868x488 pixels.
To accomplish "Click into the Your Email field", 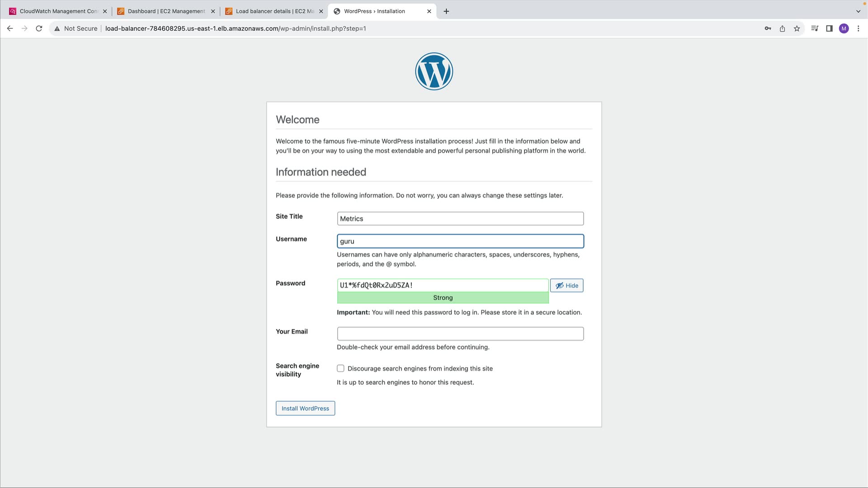I will click(460, 334).
